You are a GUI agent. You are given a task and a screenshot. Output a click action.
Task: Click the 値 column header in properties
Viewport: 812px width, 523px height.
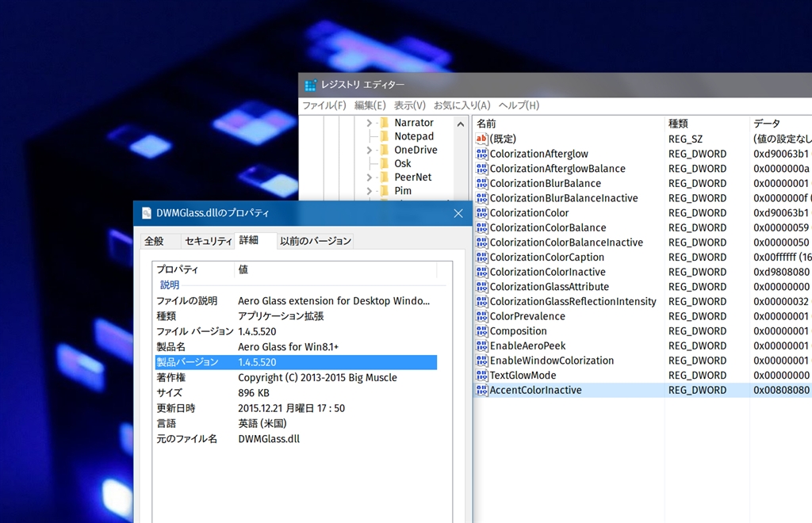tap(335, 269)
